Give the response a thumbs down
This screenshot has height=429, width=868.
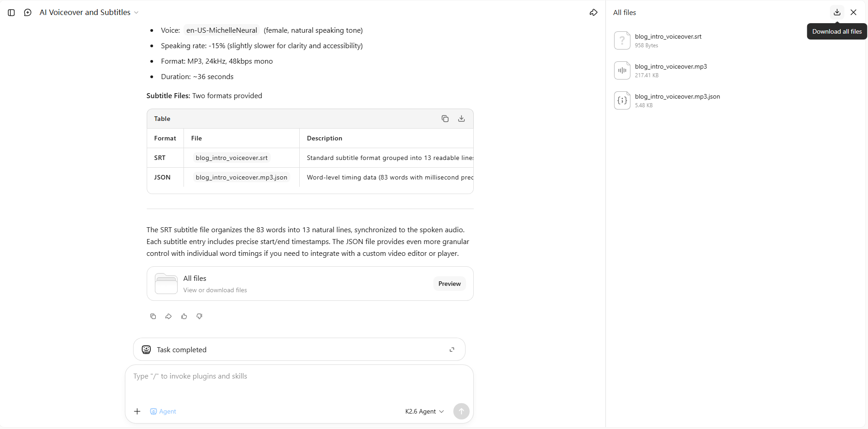coord(199,316)
